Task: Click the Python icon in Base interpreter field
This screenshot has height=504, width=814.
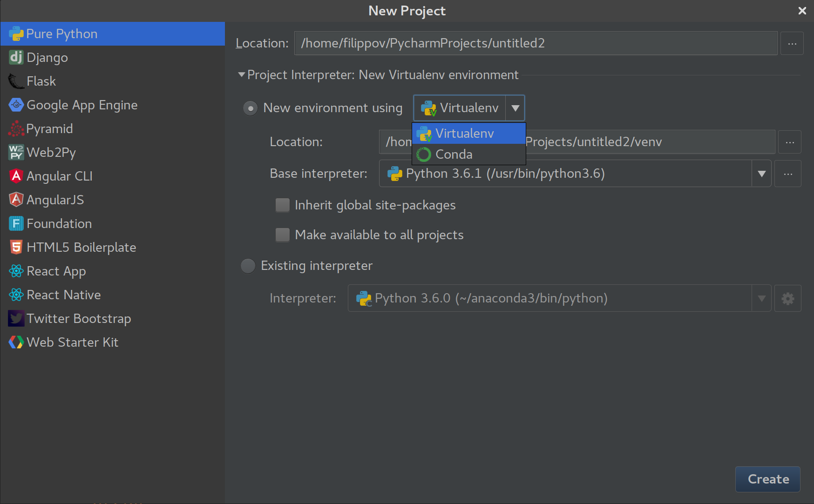Action: pos(395,174)
